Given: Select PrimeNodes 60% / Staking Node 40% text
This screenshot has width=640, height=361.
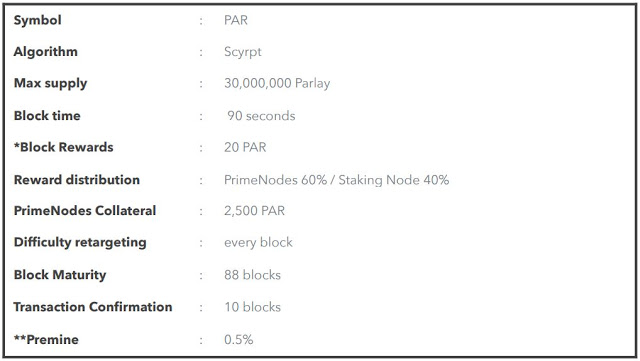Looking at the screenshot, I should tap(337, 180).
